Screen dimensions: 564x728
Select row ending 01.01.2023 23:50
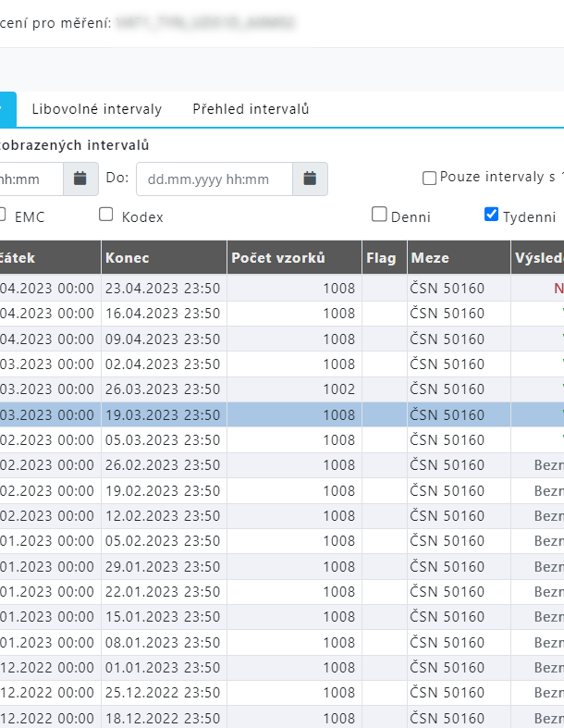coord(282,668)
